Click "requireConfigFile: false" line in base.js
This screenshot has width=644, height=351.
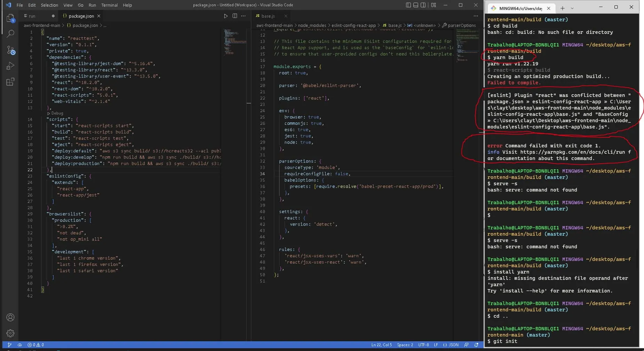click(x=317, y=174)
